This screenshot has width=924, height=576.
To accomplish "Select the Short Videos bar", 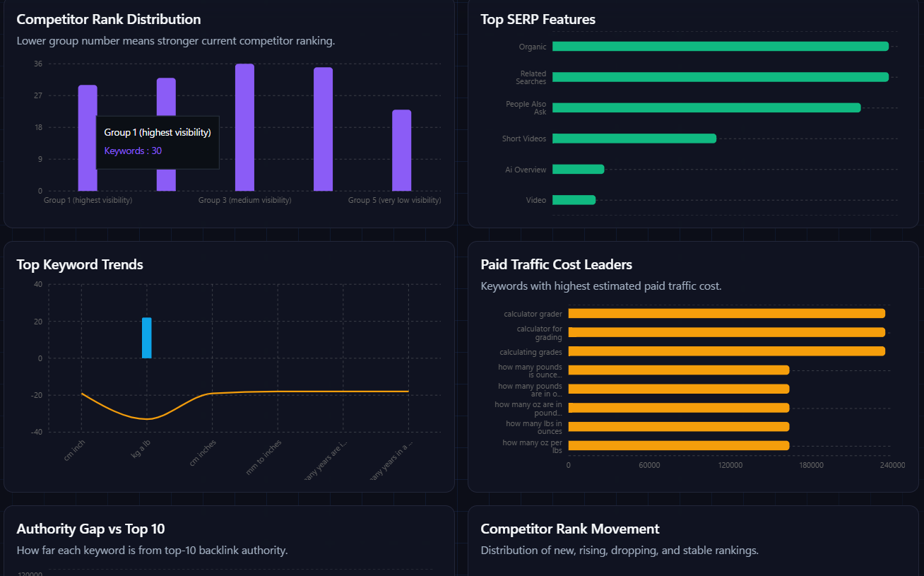I will click(x=634, y=139).
